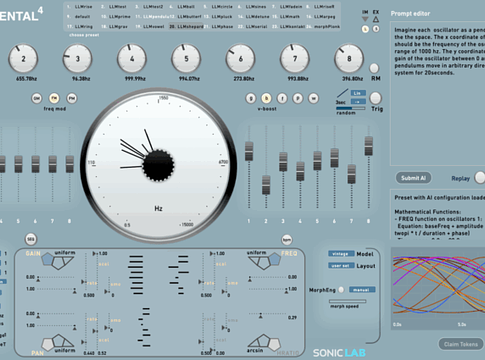Toggle the Replay switch

click(480, 178)
